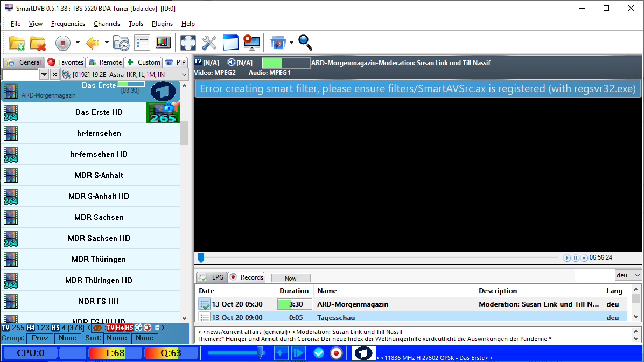The height and width of the screenshot is (362, 644).
Task: Click the play button next to the timer
Action: click(567, 258)
